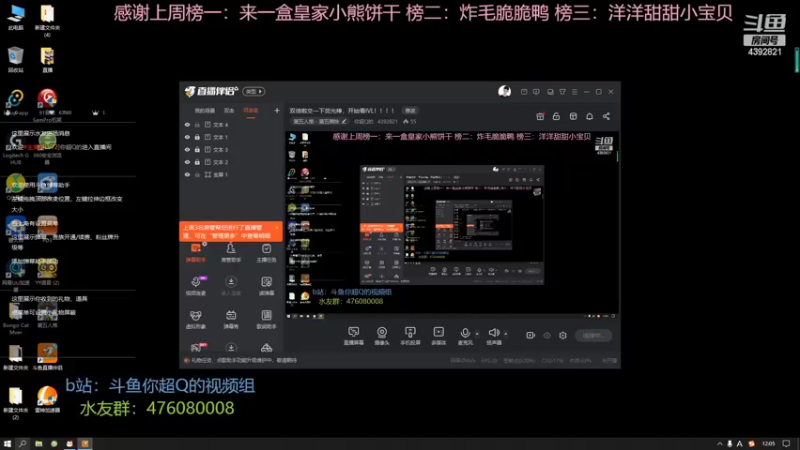Select the 全屏 1 layer row

[x=232, y=174]
